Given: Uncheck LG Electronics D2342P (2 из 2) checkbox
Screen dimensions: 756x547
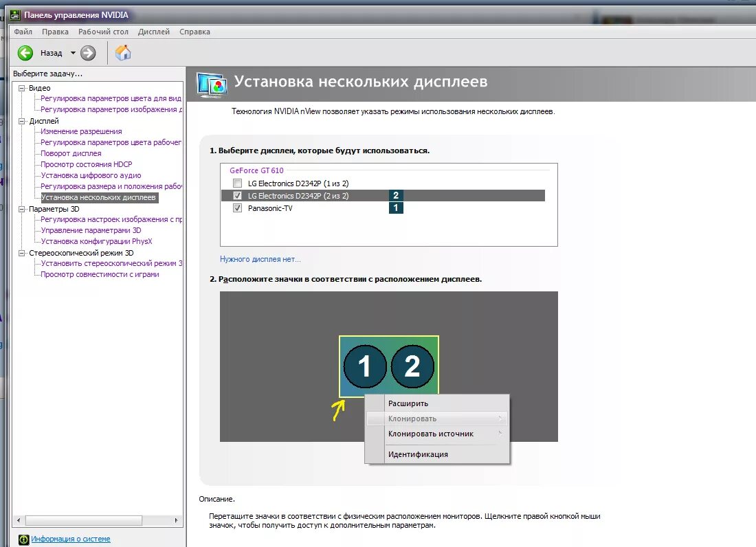Looking at the screenshot, I should point(237,196).
